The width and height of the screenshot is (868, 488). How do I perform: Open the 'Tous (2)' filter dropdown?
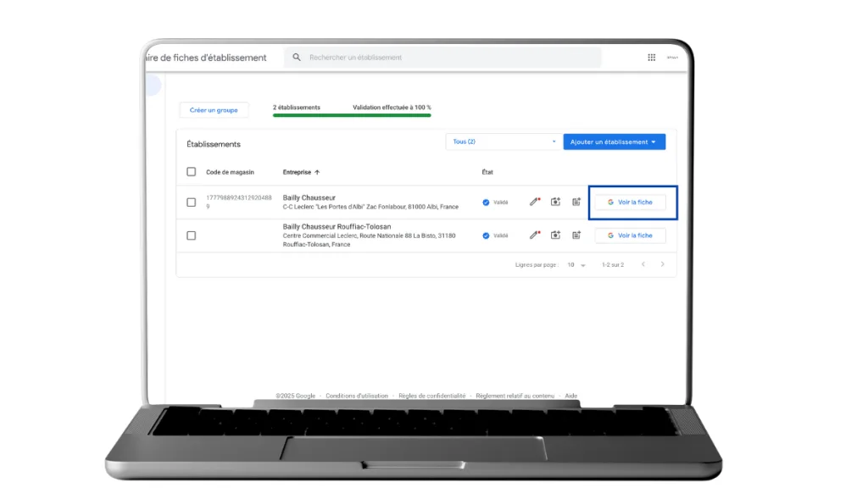(x=504, y=141)
